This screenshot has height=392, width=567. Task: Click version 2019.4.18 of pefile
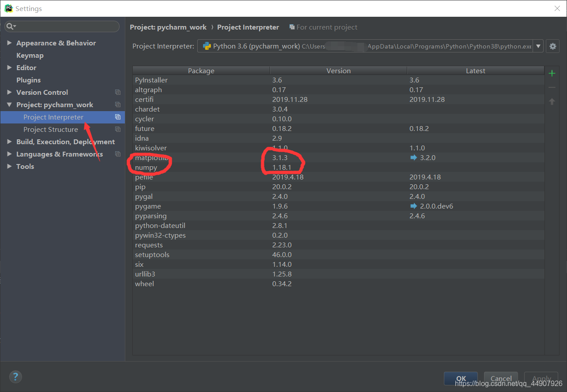288,177
